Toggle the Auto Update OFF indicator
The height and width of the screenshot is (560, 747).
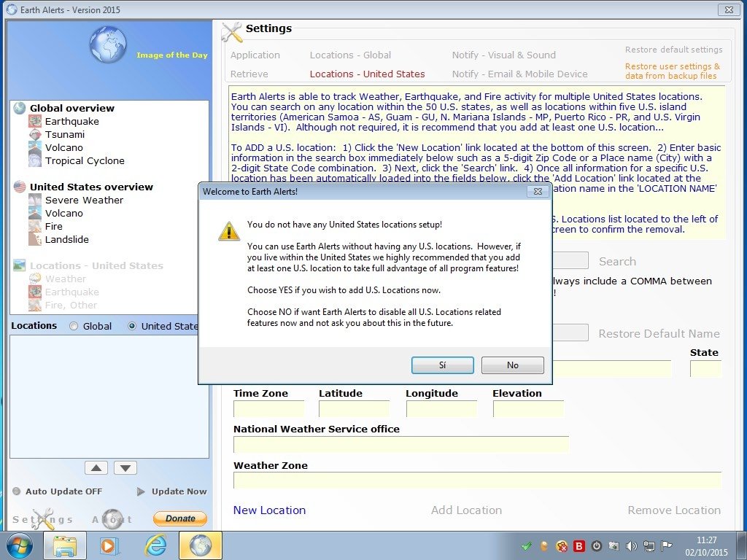pos(17,491)
